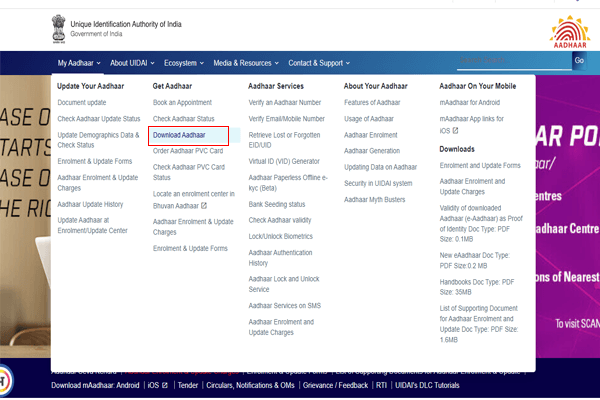Open Check Aadhaar validity
This screenshot has height=400, width=600.
(280, 220)
